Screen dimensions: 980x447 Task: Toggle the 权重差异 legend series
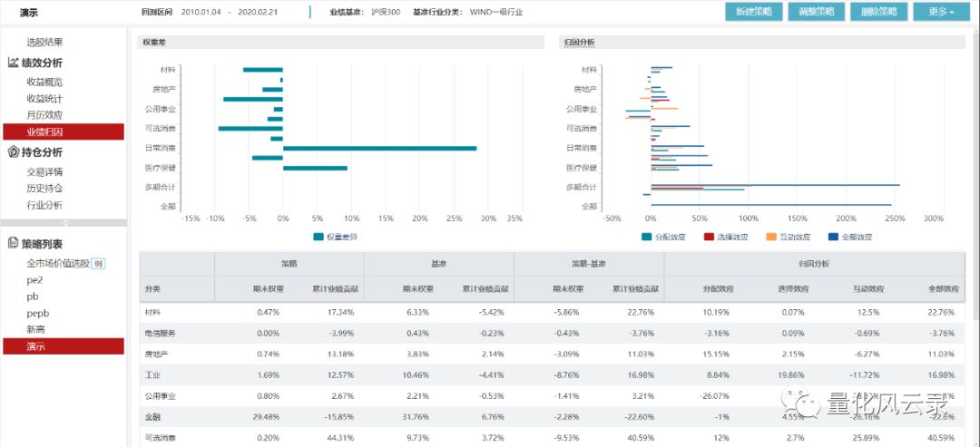[335, 237]
